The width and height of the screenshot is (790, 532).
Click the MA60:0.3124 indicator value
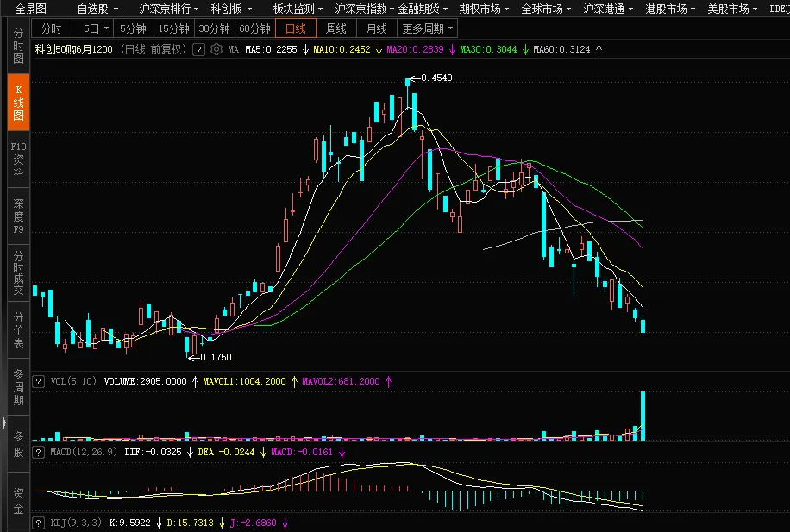pyautogui.click(x=561, y=49)
